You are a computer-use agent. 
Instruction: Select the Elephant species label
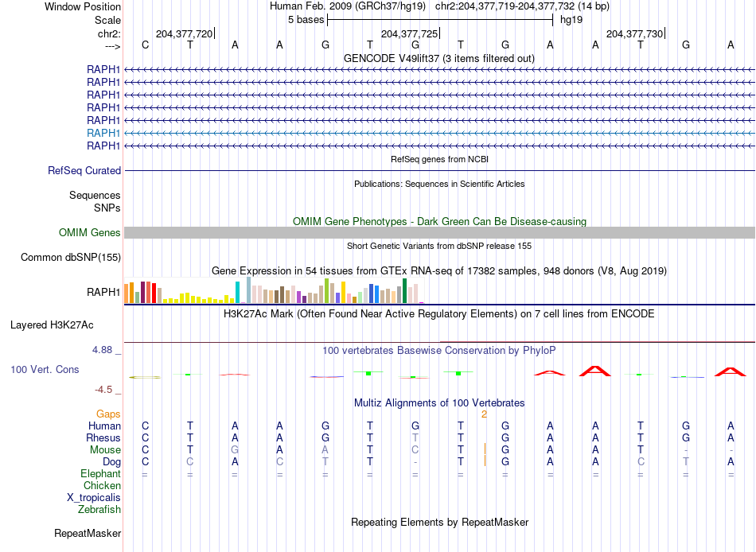(x=100, y=473)
